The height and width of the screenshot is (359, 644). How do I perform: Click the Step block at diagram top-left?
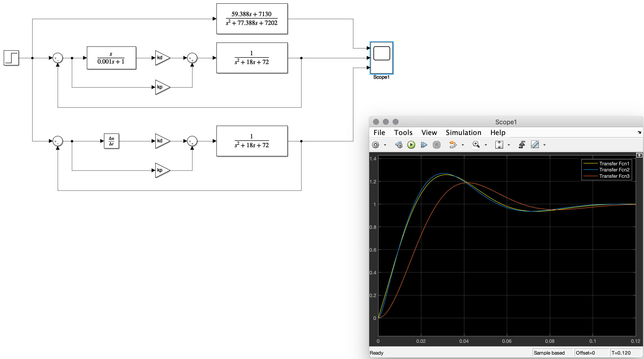[11, 58]
